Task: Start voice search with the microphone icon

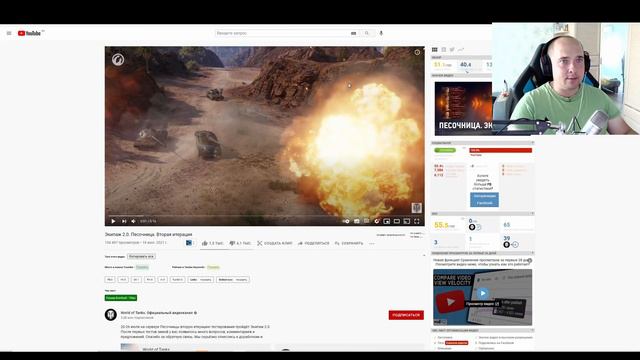Action: (x=381, y=33)
